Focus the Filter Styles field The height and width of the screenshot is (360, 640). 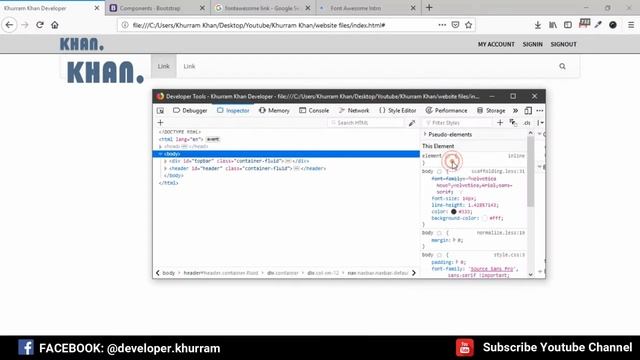point(457,123)
